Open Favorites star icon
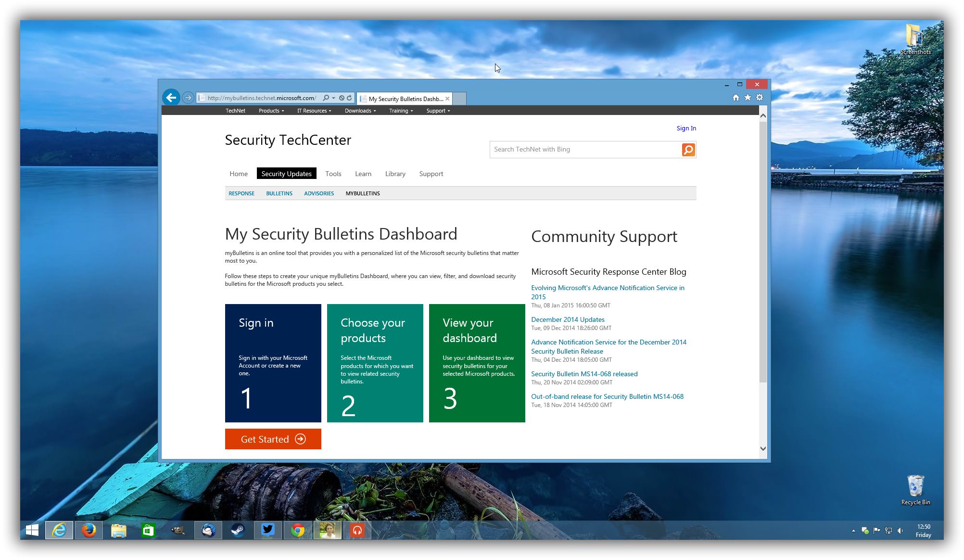Viewport: 964px width, 560px height. pyautogui.click(x=748, y=98)
